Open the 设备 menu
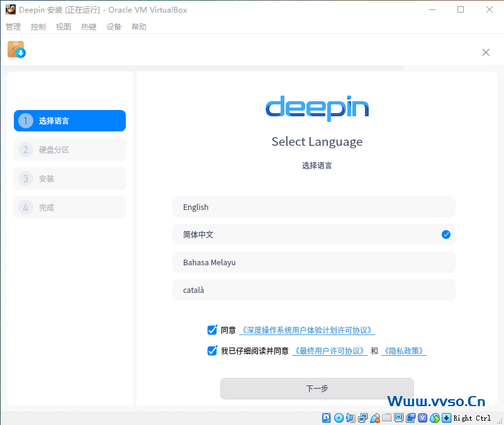The image size is (504, 425). point(114,27)
